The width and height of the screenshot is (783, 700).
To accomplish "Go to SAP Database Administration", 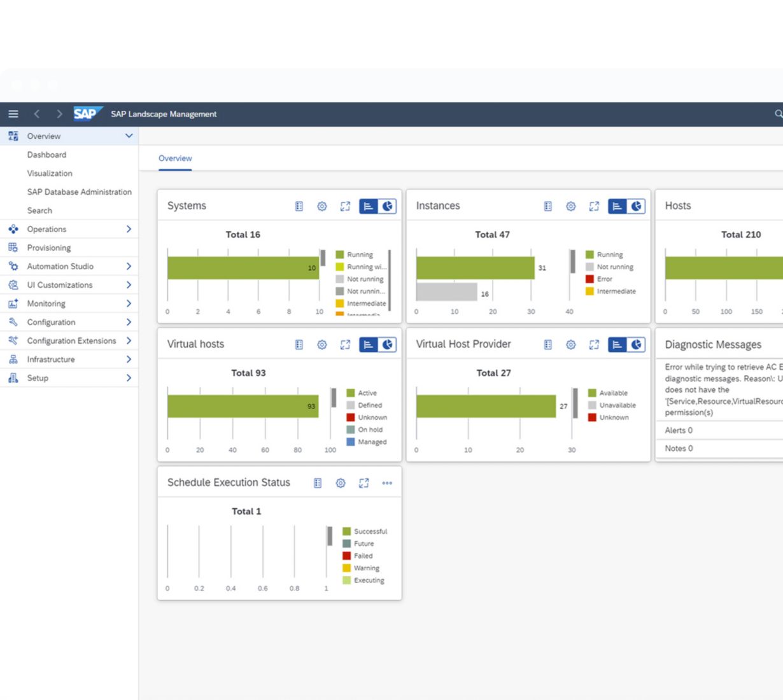I will (x=79, y=192).
